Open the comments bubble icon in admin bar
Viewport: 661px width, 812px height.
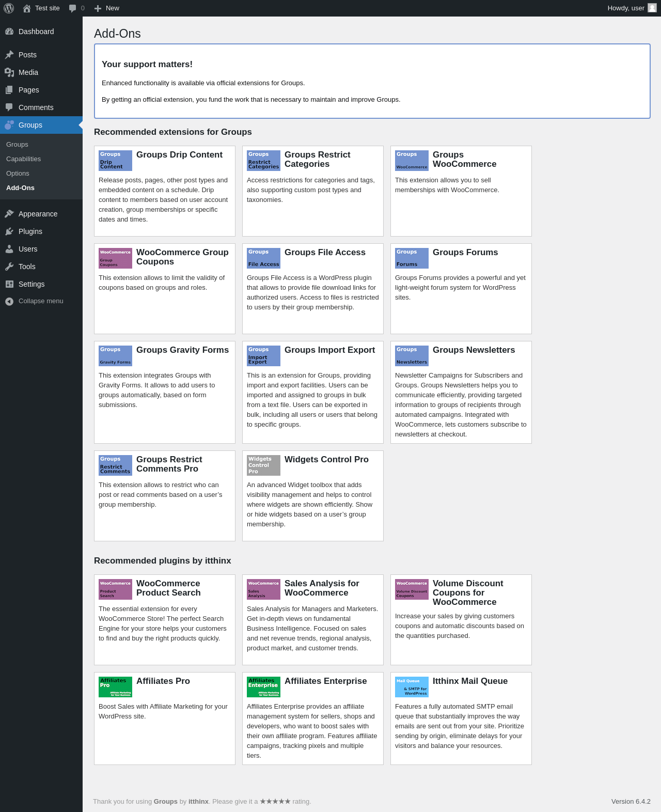73,8
